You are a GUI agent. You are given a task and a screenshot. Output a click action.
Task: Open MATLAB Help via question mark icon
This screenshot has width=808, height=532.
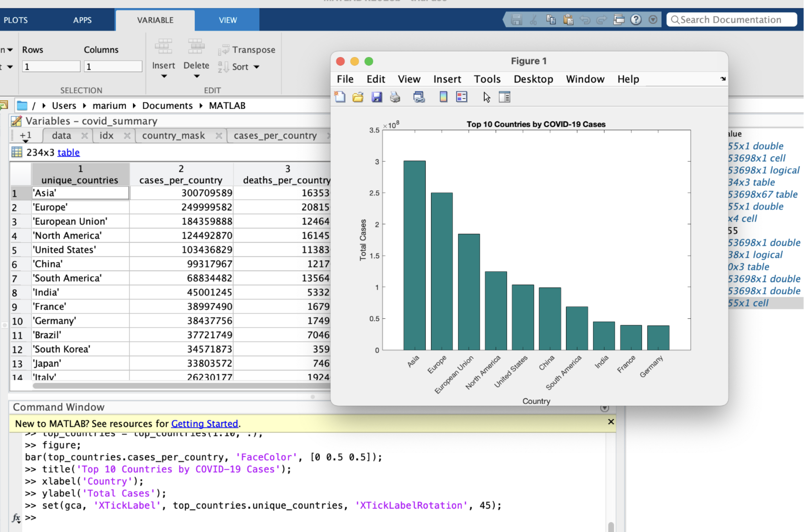coord(636,20)
